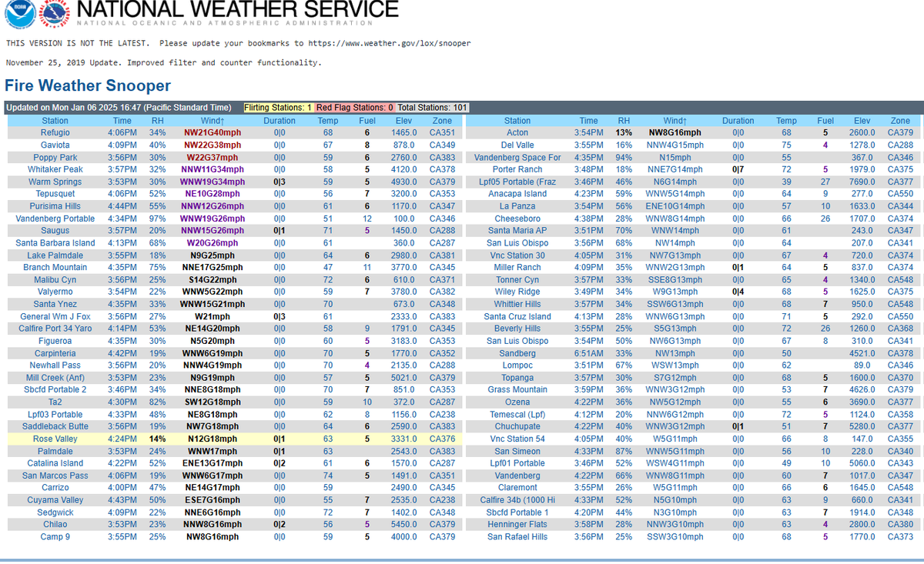Screen dimensions: 924x564
Task: Open the Grass Mountain station link
Action: coord(517,389)
